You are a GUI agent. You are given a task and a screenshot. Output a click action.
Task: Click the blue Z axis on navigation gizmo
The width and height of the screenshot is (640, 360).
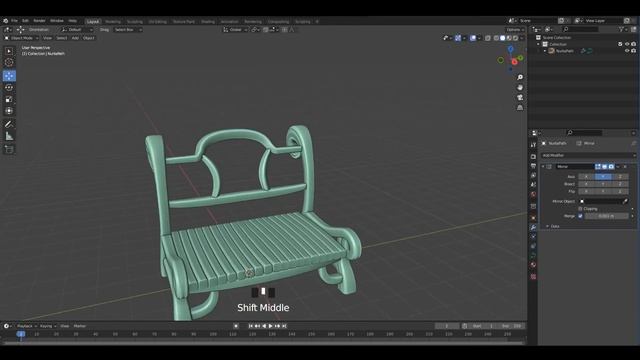[510, 49]
